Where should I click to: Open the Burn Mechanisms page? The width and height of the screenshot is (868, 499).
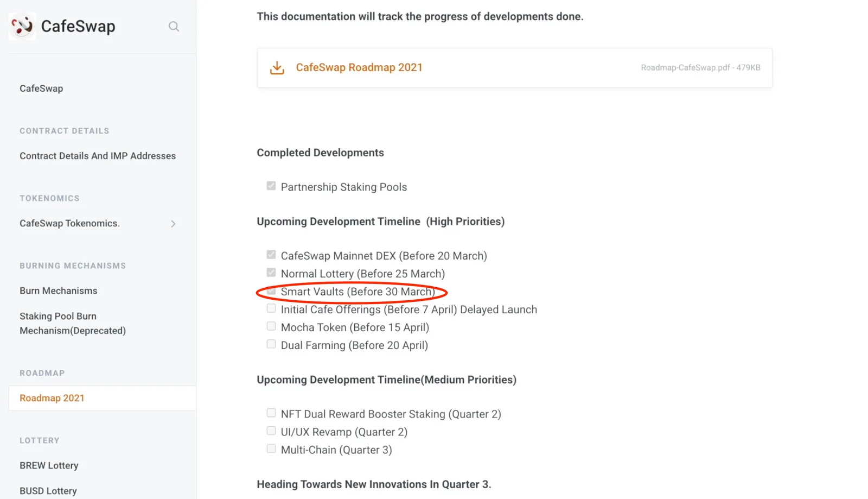59,290
